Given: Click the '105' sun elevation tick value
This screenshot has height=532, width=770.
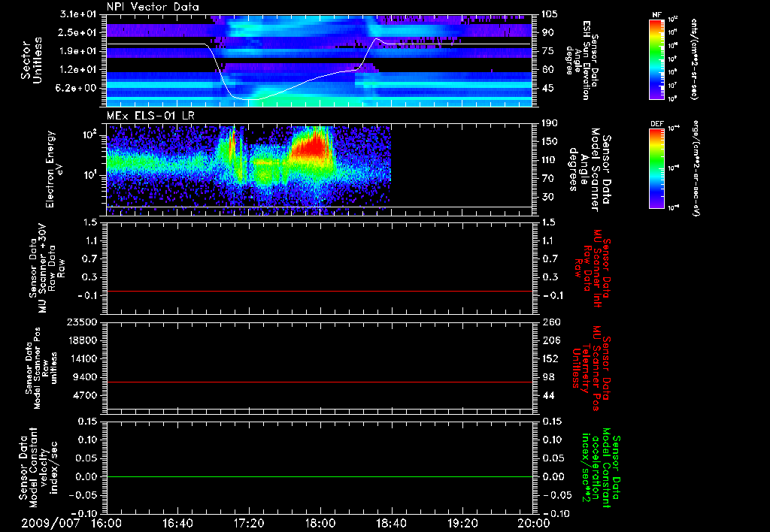Looking at the screenshot, I should [549, 14].
